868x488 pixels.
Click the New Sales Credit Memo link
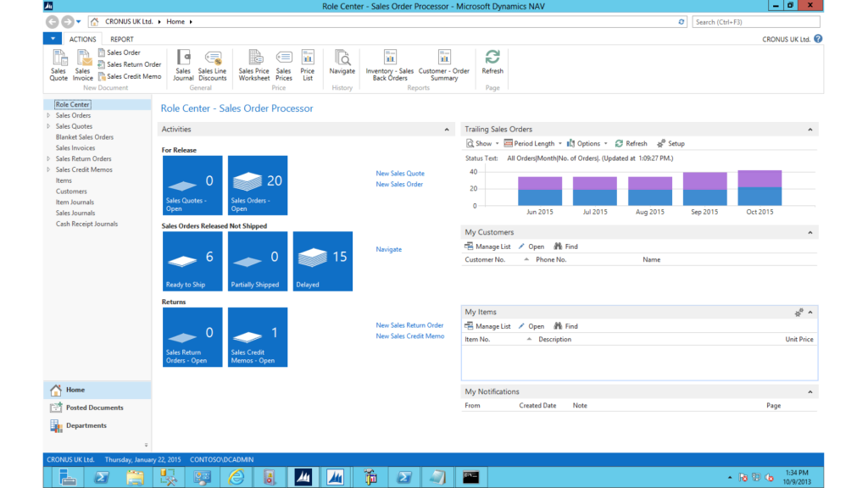[410, 336]
